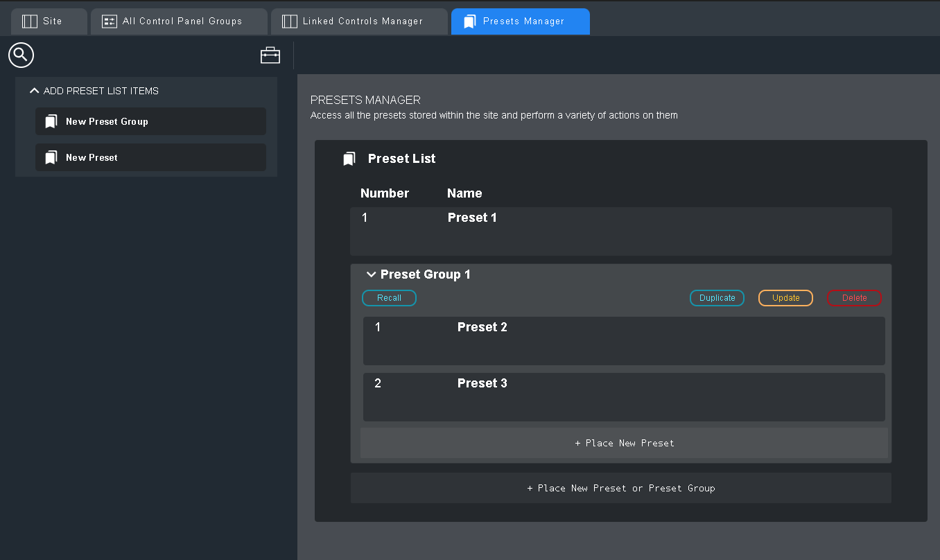Click number 1 beside Preset 2

point(378,327)
